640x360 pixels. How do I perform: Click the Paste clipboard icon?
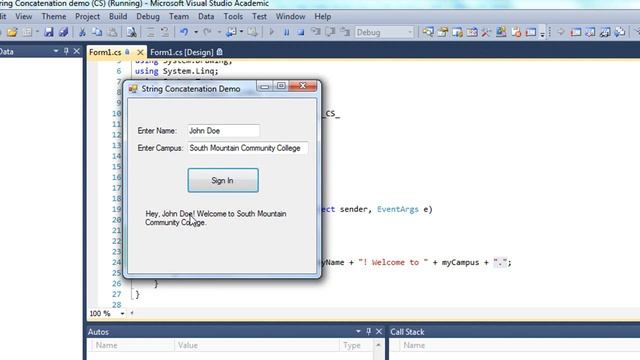pos(112,32)
